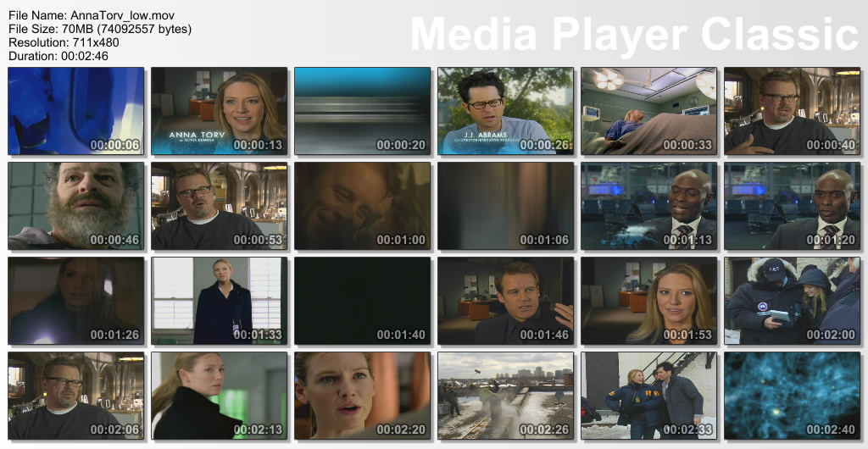The height and width of the screenshot is (449, 868).
Task: Select the dark thumbnail at 00:01:06
Action: pyautogui.click(x=505, y=206)
